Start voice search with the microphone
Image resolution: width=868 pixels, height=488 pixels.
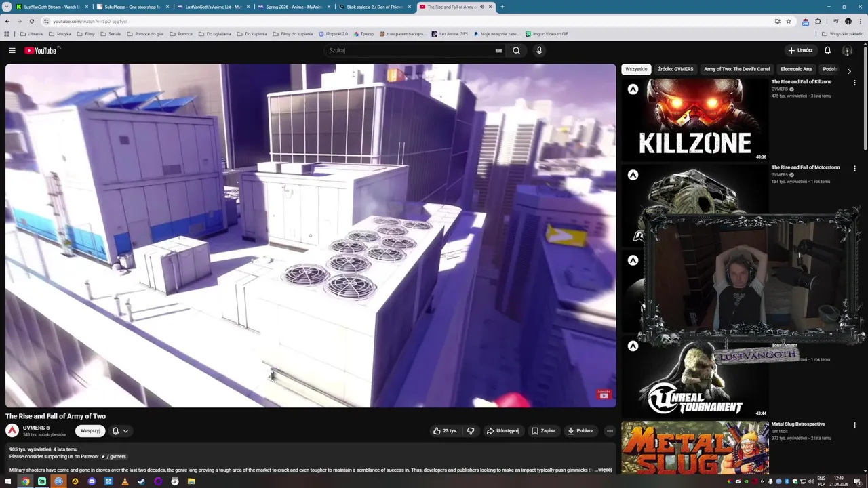point(539,50)
